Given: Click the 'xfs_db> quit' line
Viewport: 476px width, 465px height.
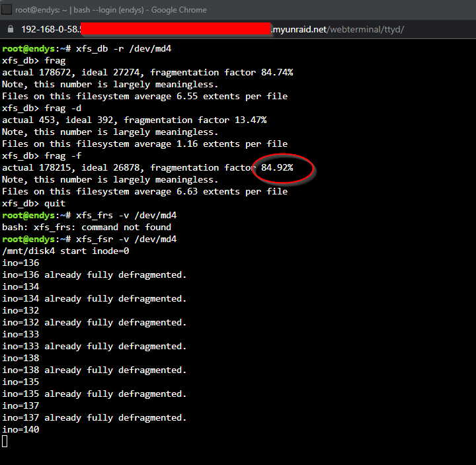Looking at the screenshot, I should (x=34, y=204).
